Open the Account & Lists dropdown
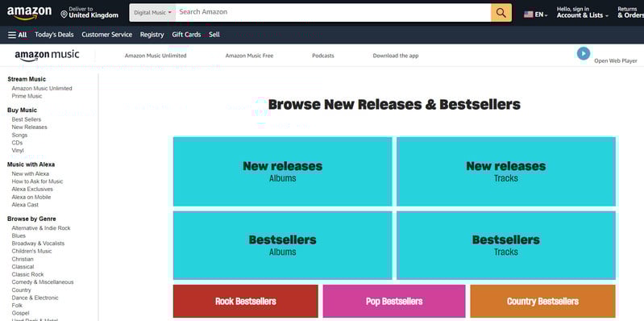644x321 pixels. (x=583, y=12)
